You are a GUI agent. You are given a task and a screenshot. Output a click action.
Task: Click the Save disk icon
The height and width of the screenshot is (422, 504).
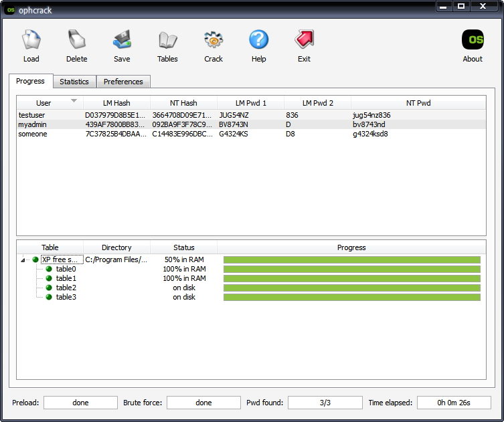122,40
